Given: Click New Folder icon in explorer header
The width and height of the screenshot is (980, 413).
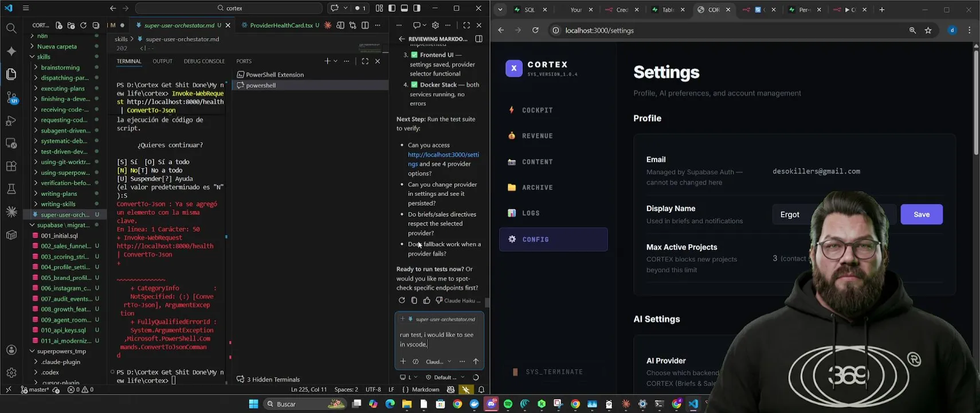Looking at the screenshot, I should 71,25.
